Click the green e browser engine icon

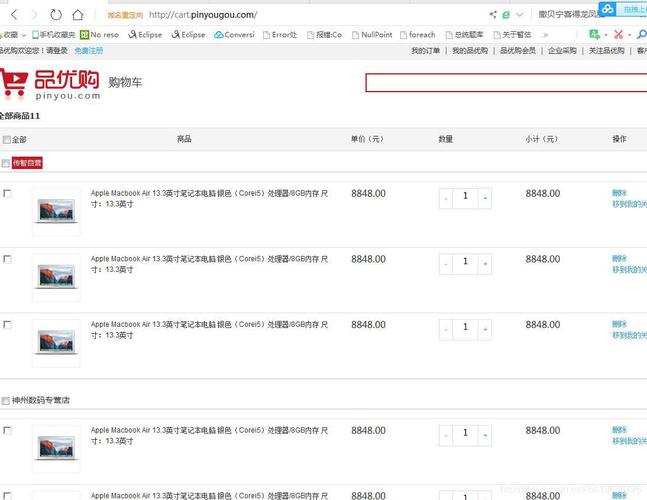pos(506,15)
